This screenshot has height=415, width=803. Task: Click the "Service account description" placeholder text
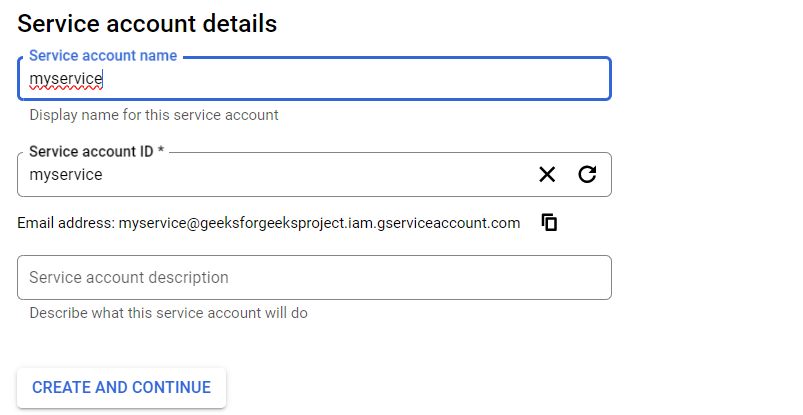pyautogui.click(x=129, y=278)
